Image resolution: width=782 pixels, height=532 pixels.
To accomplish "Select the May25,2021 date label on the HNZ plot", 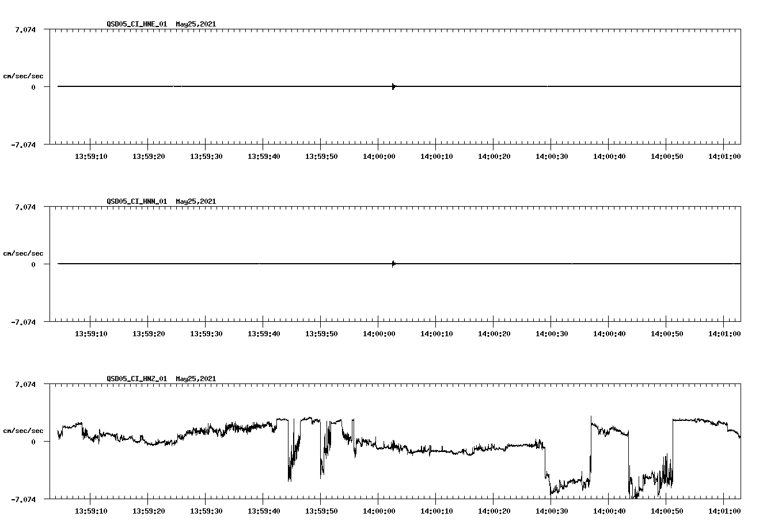I will pyautogui.click(x=195, y=379).
